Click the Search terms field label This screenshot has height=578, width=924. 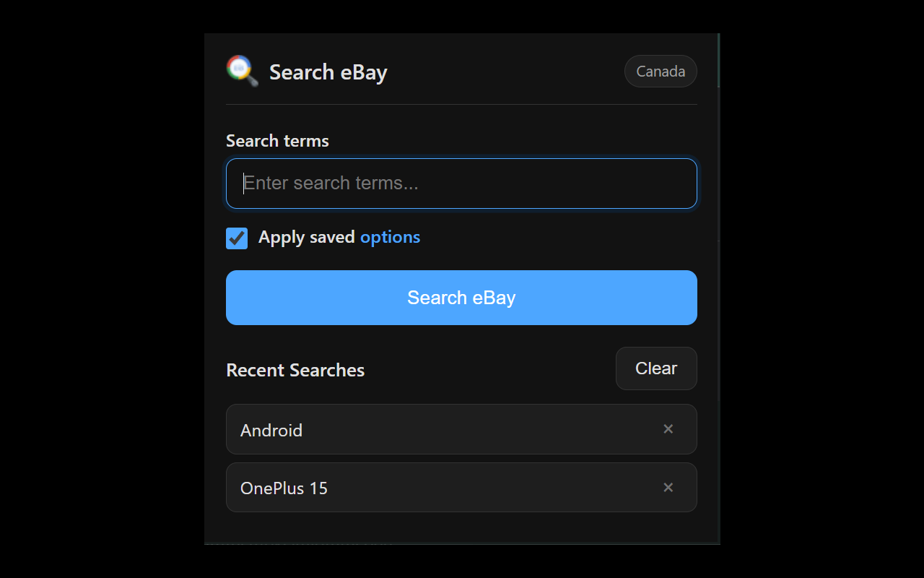277,141
